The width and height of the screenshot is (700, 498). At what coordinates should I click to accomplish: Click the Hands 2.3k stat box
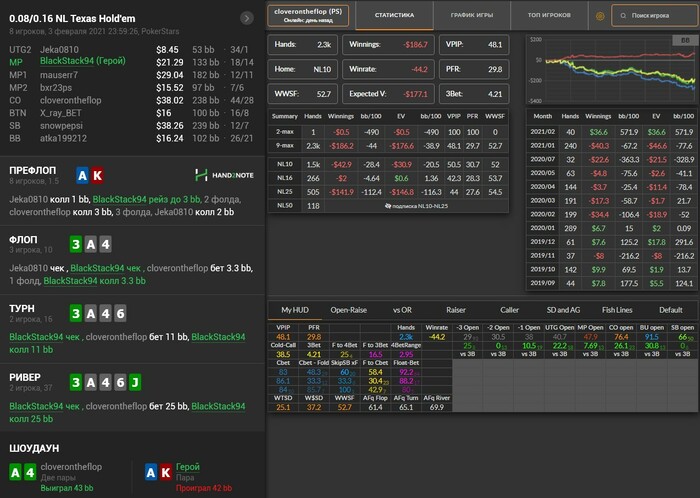pyautogui.click(x=303, y=45)
